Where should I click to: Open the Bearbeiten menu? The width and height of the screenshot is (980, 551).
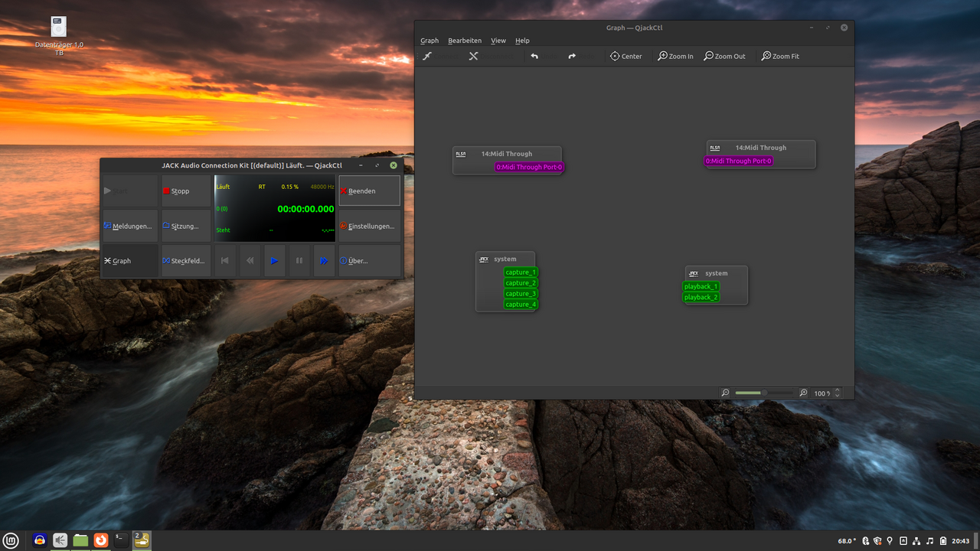click(x=465, y=41)
